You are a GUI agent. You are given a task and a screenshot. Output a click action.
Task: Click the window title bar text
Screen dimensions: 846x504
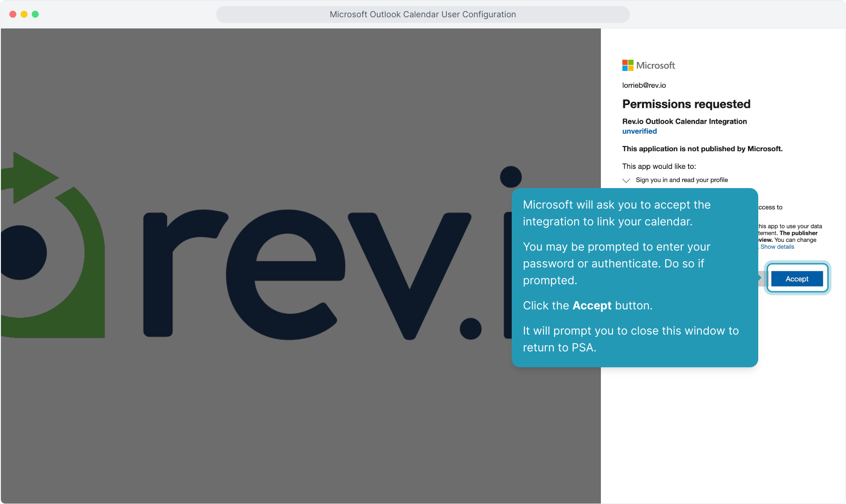coord(423,14)
